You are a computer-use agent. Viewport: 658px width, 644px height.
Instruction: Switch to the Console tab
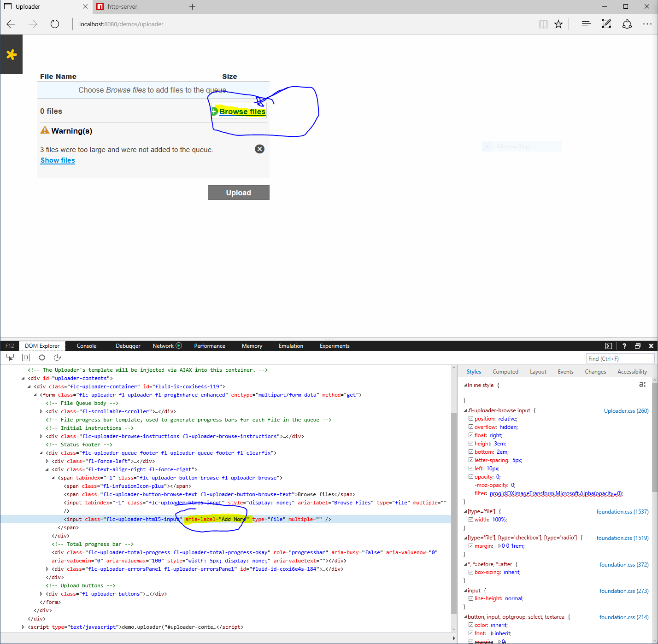coord(87,346)
